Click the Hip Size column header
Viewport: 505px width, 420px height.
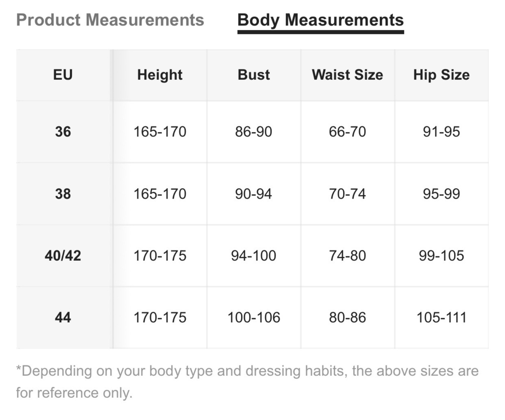tap(441, 74)
